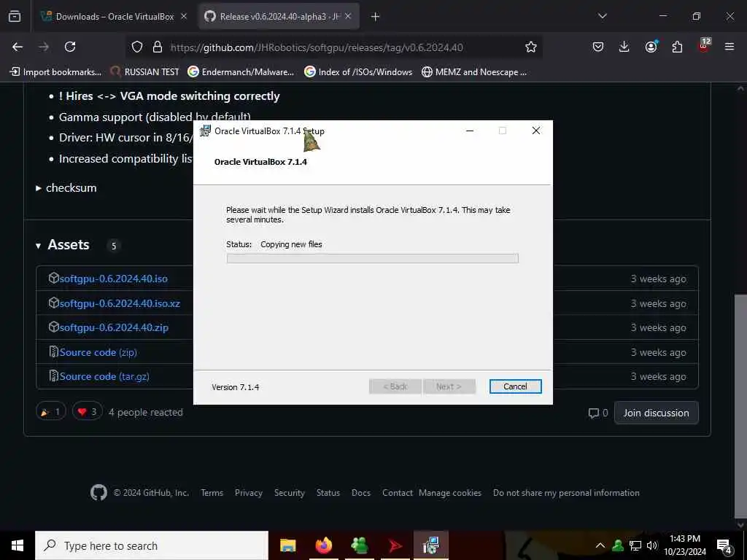This screenshot has height=560, width=747.
Task: Open a new browser tab
Action: 376,17
